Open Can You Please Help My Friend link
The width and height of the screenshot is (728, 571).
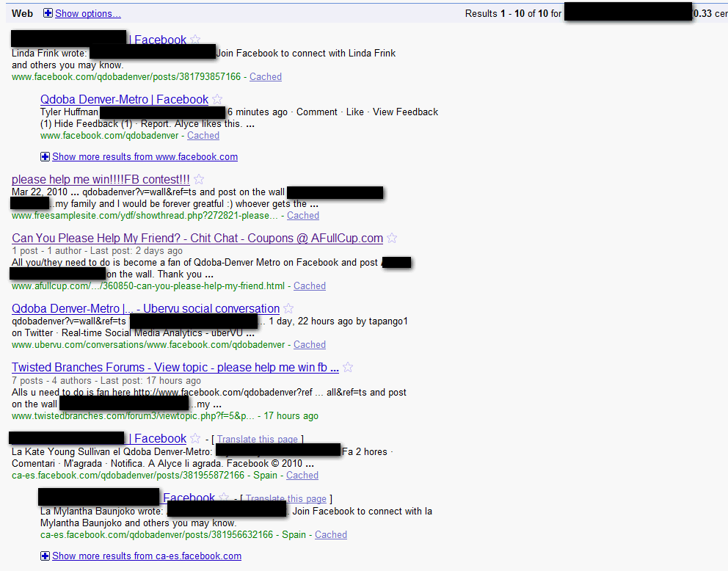tap(197, 238)
